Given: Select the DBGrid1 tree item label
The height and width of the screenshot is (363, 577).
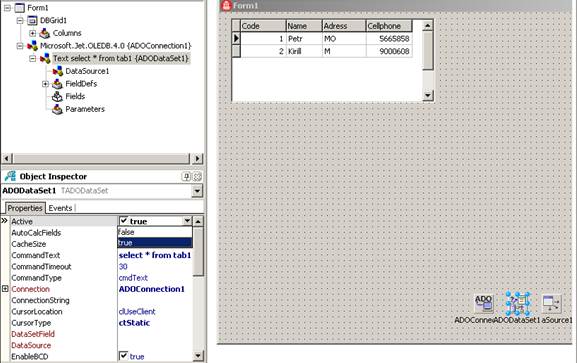Looking at the screenshot, I should pos(53,21).
